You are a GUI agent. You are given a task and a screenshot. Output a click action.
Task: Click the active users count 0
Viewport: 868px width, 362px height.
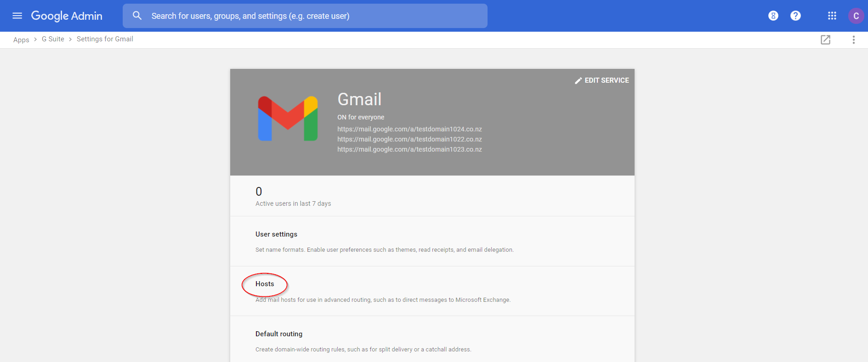259,192
